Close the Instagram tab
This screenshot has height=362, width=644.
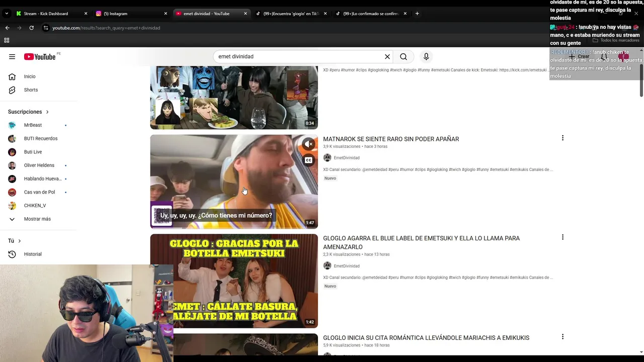coord(166,14)
